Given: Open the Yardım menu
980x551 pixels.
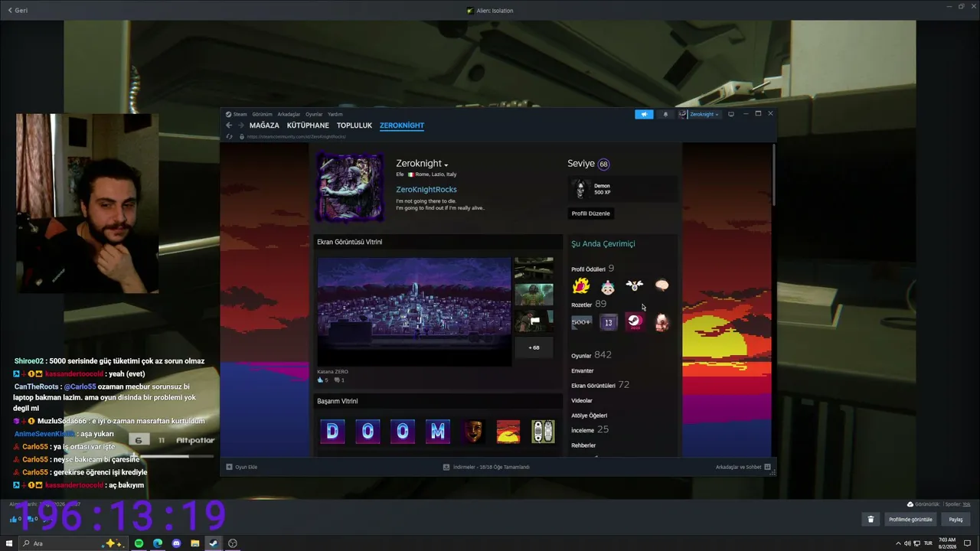Looking at the screenshot, I should (335, 114).
